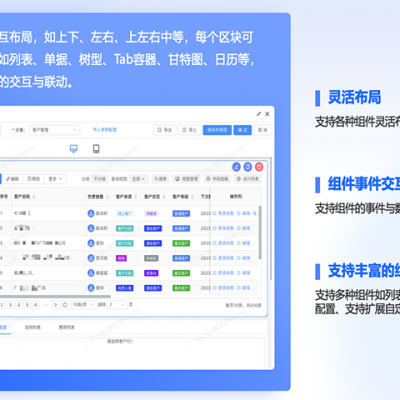Click 编辑 action in row 4
Image resolution: width=400 pixels, height=400 pixels.
point(244,258)
